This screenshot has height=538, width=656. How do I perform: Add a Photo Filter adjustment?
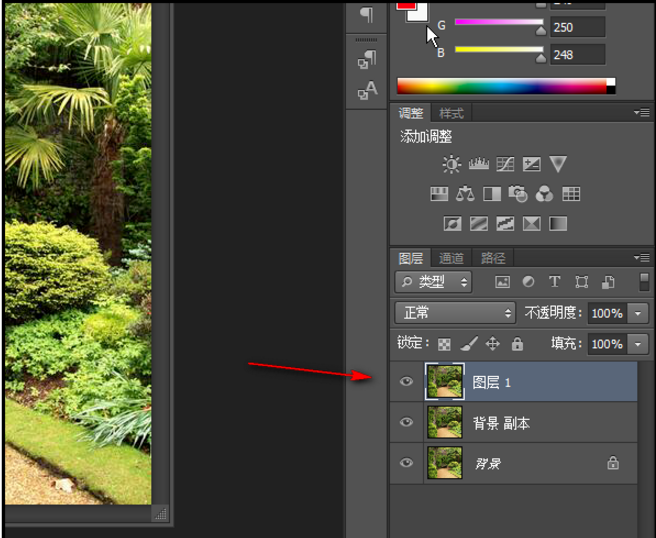click(518, 194)
